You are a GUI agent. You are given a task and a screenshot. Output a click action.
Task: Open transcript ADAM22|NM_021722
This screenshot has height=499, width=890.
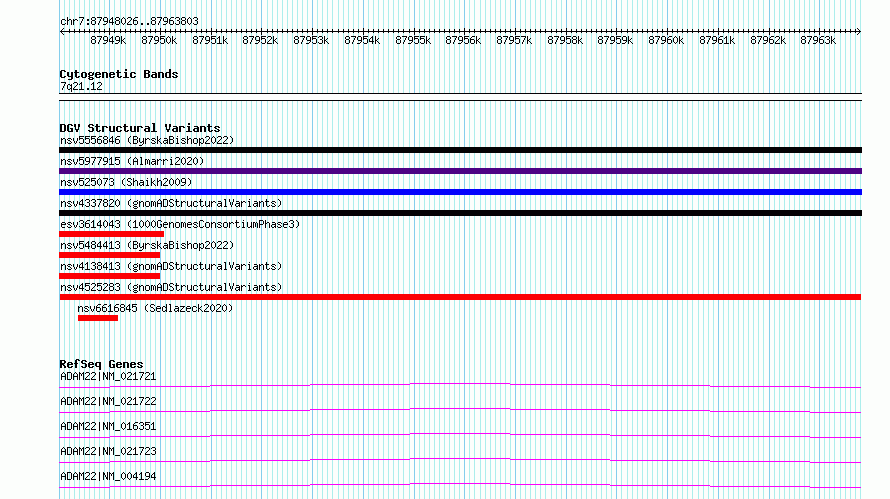coord(108,401)
